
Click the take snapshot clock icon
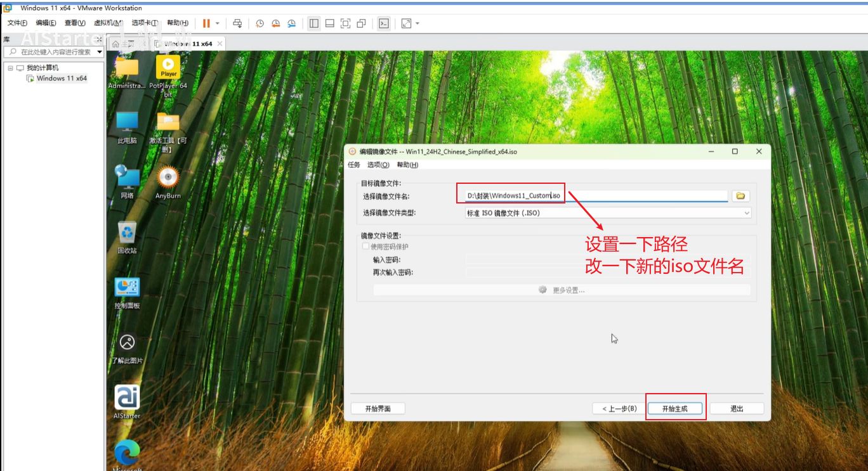260,23
